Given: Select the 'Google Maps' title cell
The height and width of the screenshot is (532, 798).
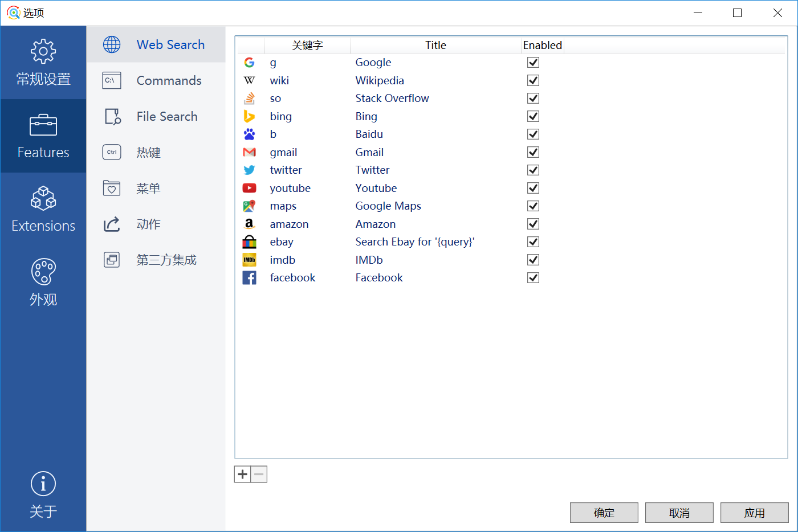Looking at the screenshot, I should pos(388,206).
